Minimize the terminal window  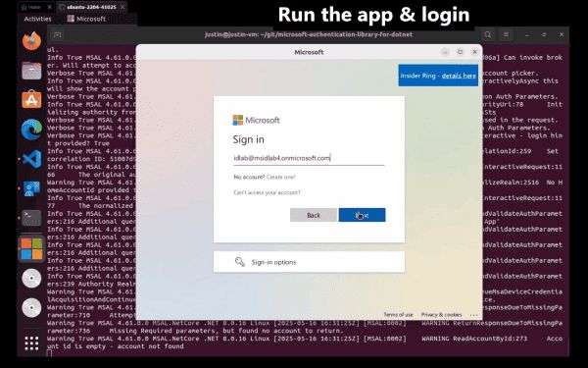pos(527,34)
